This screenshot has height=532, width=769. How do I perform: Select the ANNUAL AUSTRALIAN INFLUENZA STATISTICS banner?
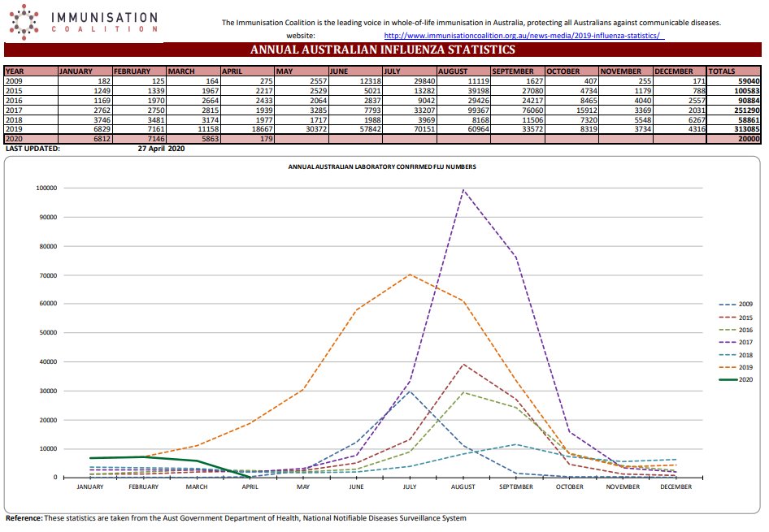point(383,50)
